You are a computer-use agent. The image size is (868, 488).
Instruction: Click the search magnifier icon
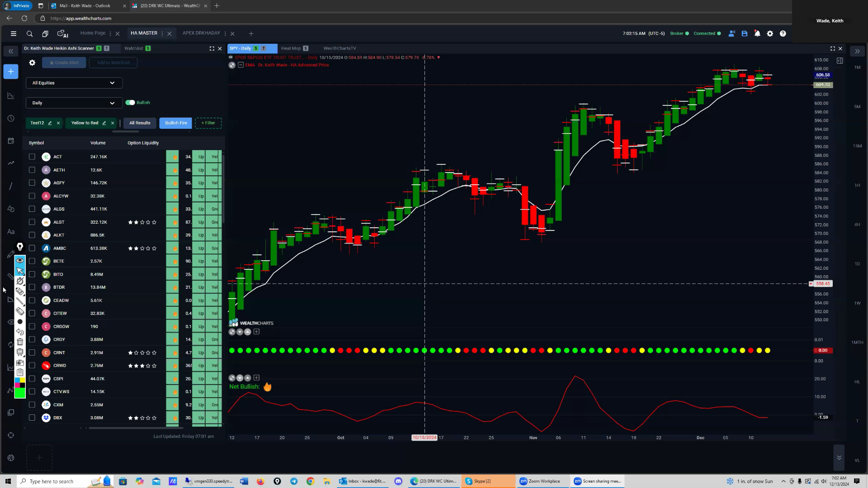29,33
